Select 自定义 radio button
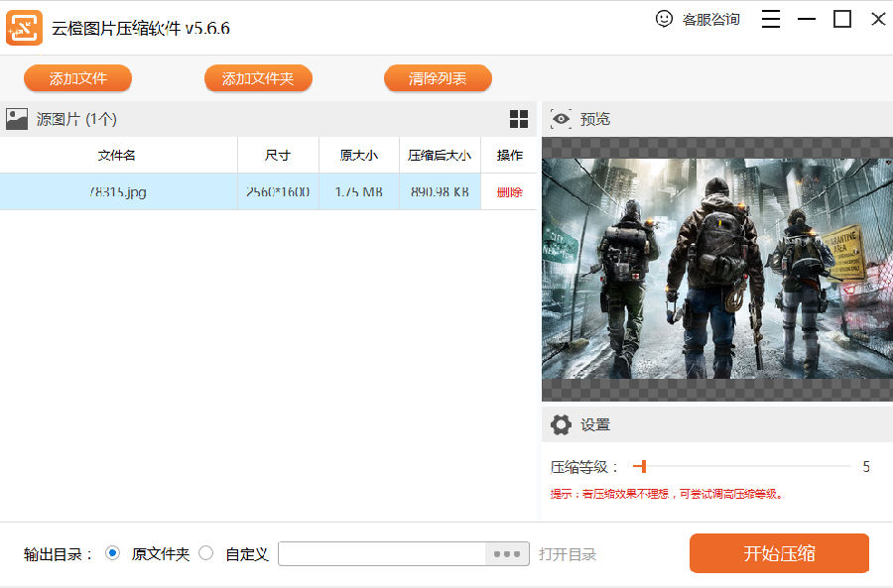 tap(206, 552)
